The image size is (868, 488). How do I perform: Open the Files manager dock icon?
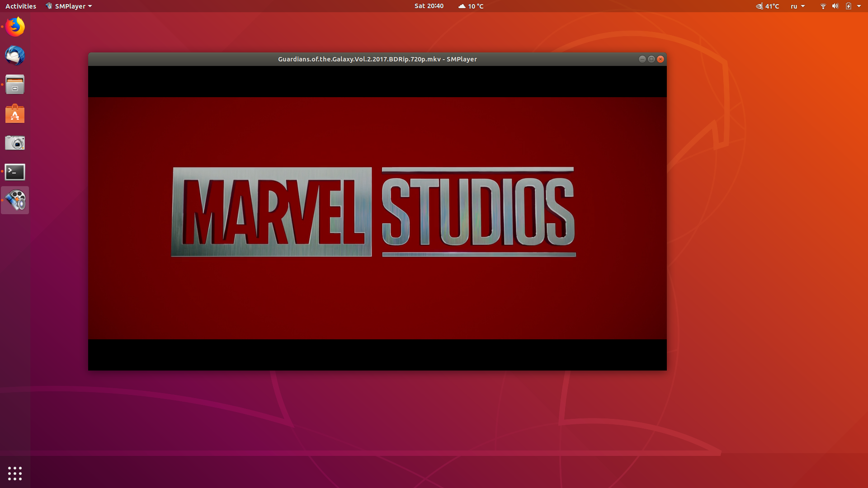tap(15, 84)
